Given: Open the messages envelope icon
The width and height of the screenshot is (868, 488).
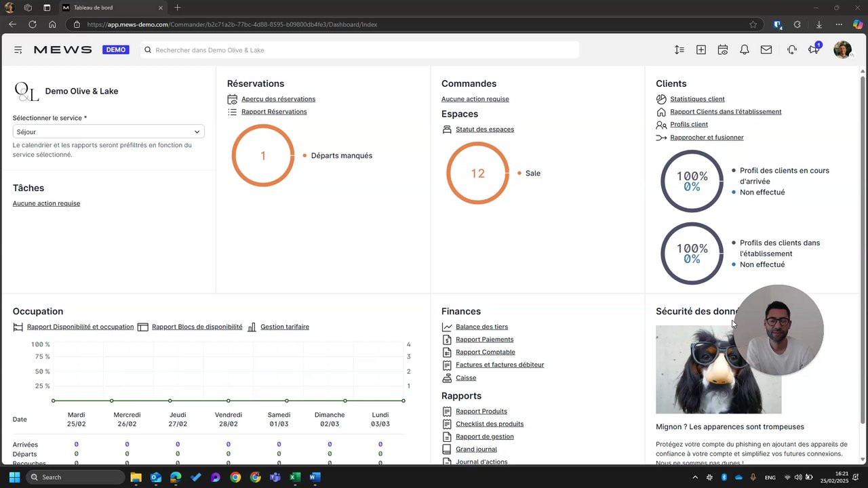Looking at the screenshot, I should pos(766,50).
